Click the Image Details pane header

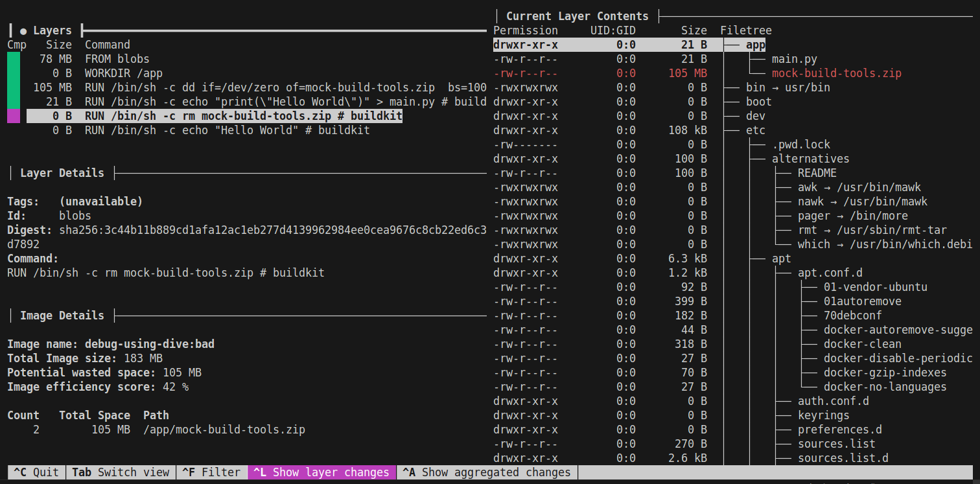(62, 316)
